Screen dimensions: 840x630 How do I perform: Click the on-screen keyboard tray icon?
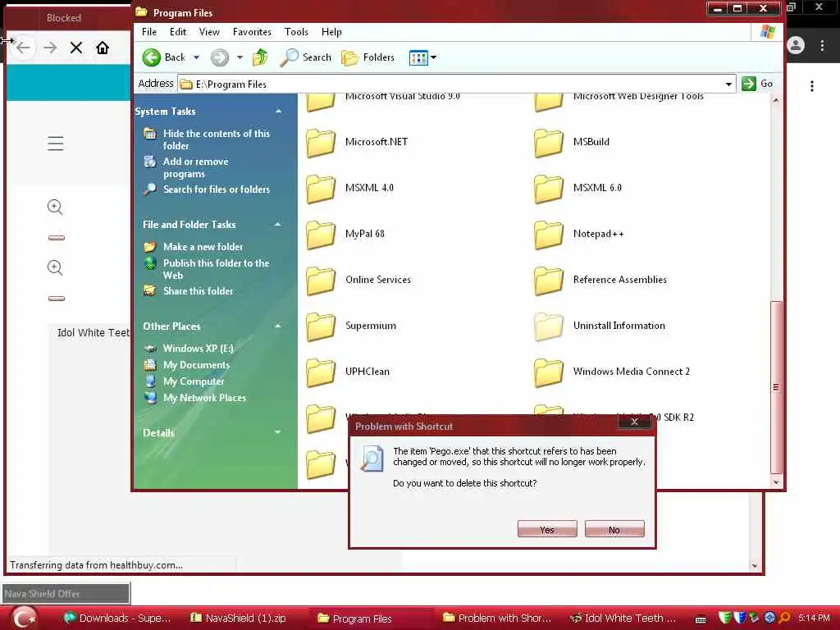point(701,619)
